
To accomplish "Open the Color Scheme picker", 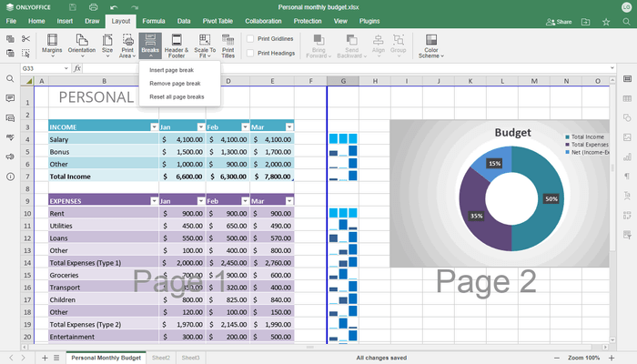I will [429, 45].
